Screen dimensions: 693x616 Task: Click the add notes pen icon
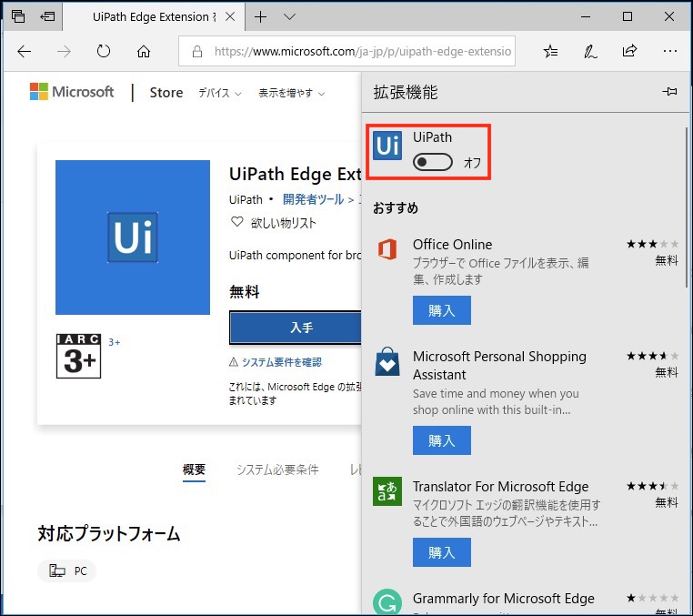click(590, 52)
